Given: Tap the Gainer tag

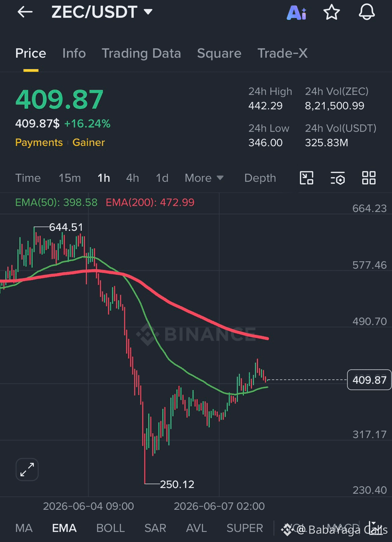Looking at the screenshot, I should click(89, 143).
